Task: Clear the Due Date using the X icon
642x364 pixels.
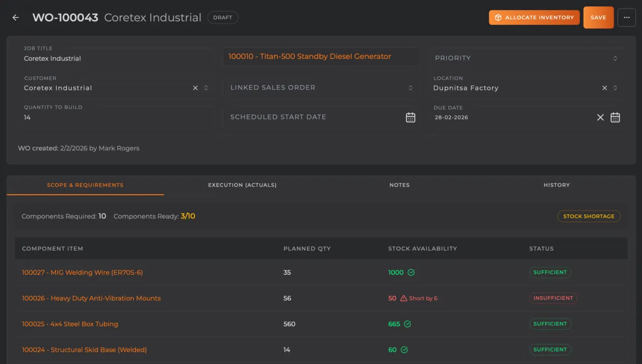Action: (600, 117)
